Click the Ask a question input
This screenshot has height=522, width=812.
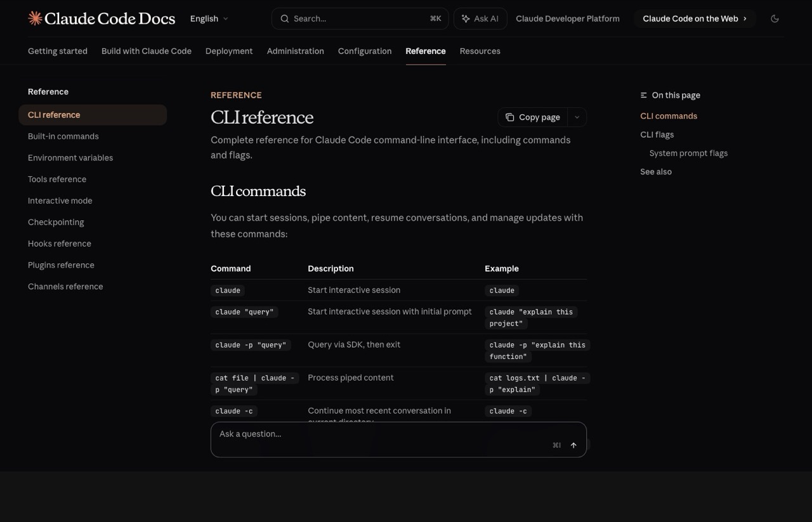point(398,440)
